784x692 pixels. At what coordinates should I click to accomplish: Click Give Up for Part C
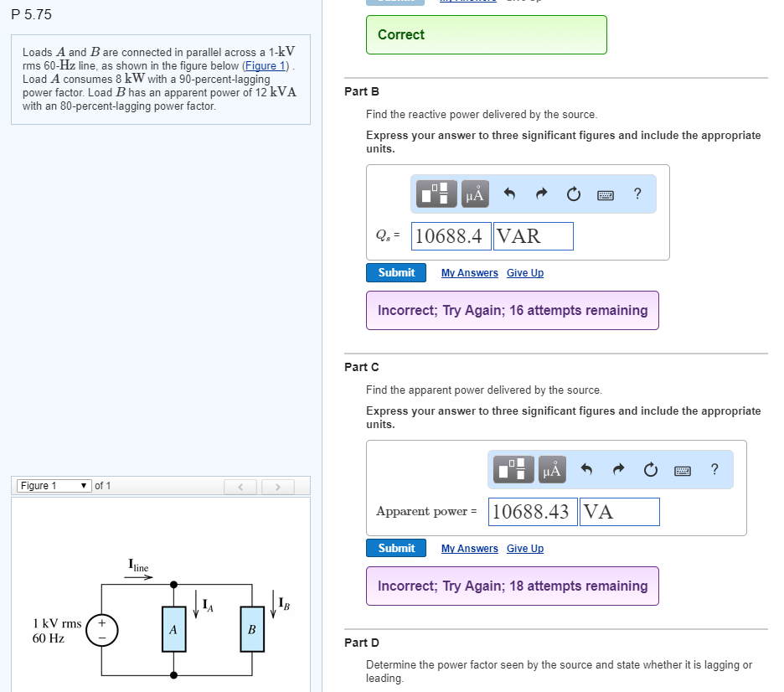coord(524,548)
